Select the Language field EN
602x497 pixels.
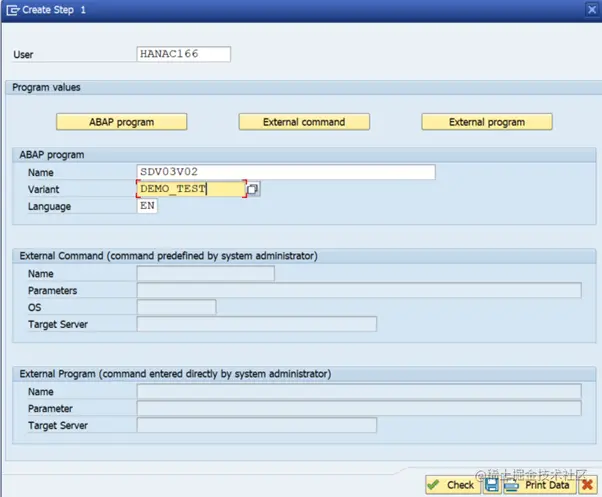147,206
